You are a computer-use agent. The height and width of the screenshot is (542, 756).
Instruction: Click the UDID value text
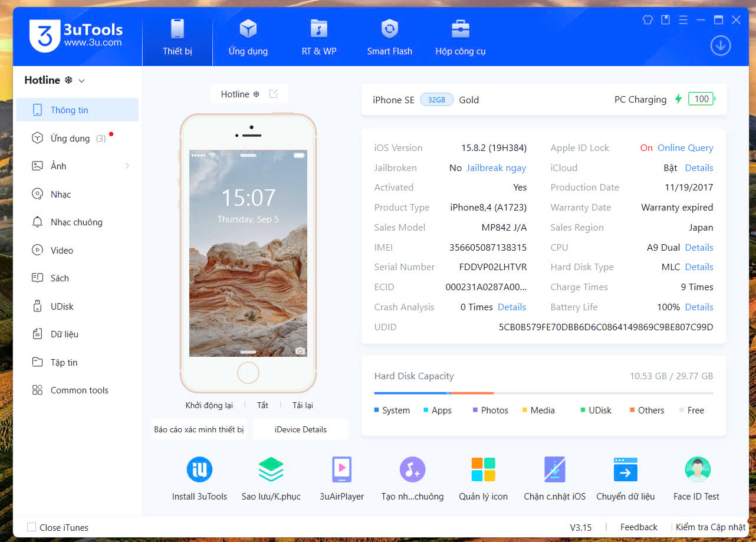pyautogui.click(x=606, y=327)
